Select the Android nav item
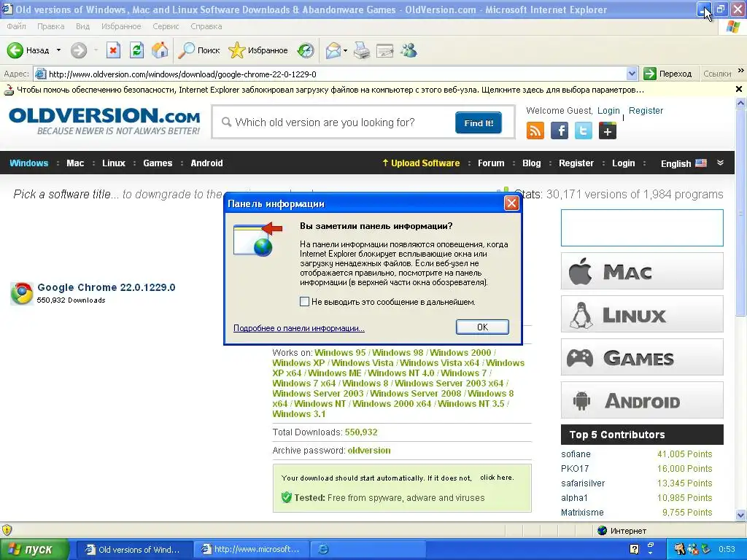 point(206,163)
